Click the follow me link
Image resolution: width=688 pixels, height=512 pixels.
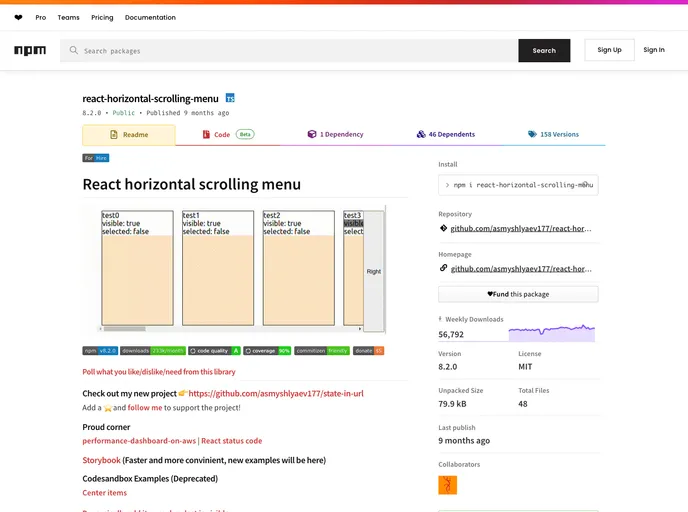(x=145, y=408)
